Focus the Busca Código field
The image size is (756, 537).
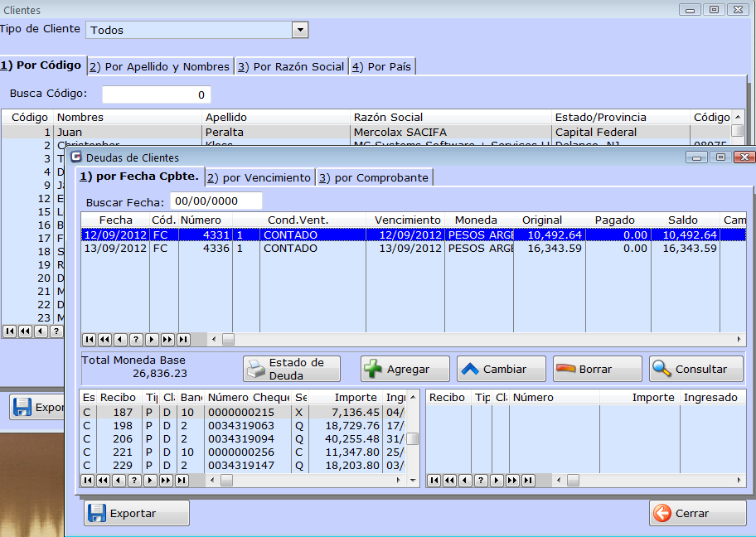pyautogui.click(x=156, y=94)
